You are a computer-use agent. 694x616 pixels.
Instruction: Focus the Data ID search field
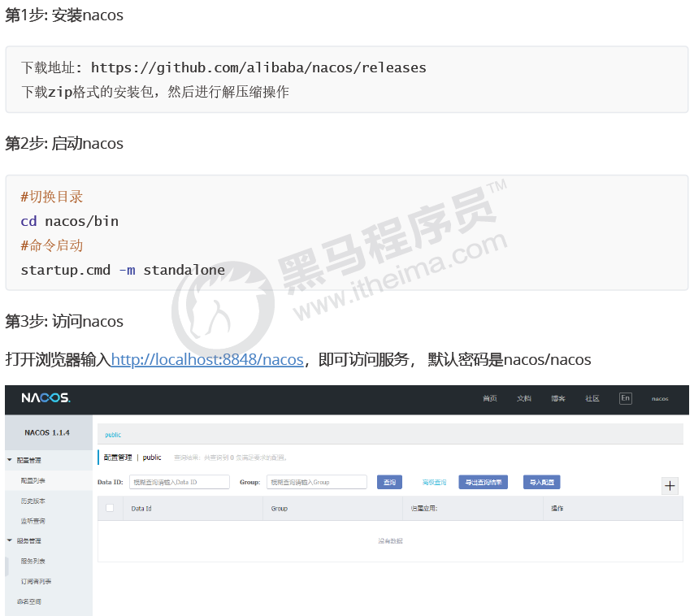click(180, 482)
